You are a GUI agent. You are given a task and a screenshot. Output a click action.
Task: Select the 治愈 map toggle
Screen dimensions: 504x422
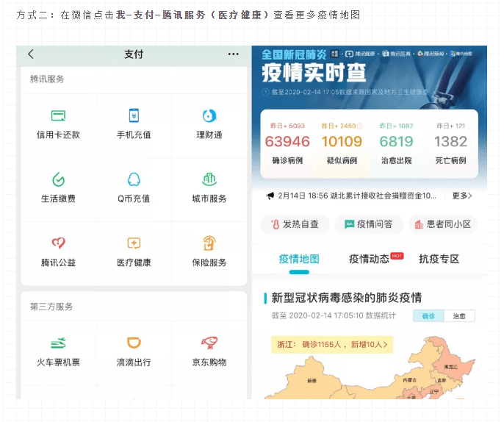(x=459, y=316)
